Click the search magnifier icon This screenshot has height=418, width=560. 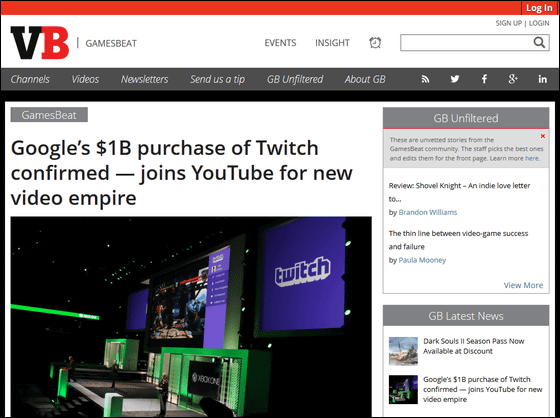[539, 43]
